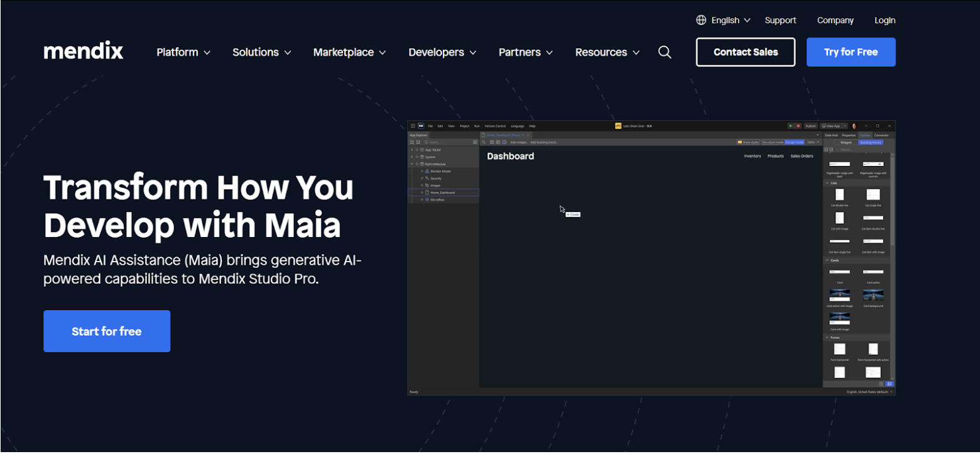Screen dimensions: 980x454
Task: Open the View App dropdown arrow
Action: (x=845, y=126)
